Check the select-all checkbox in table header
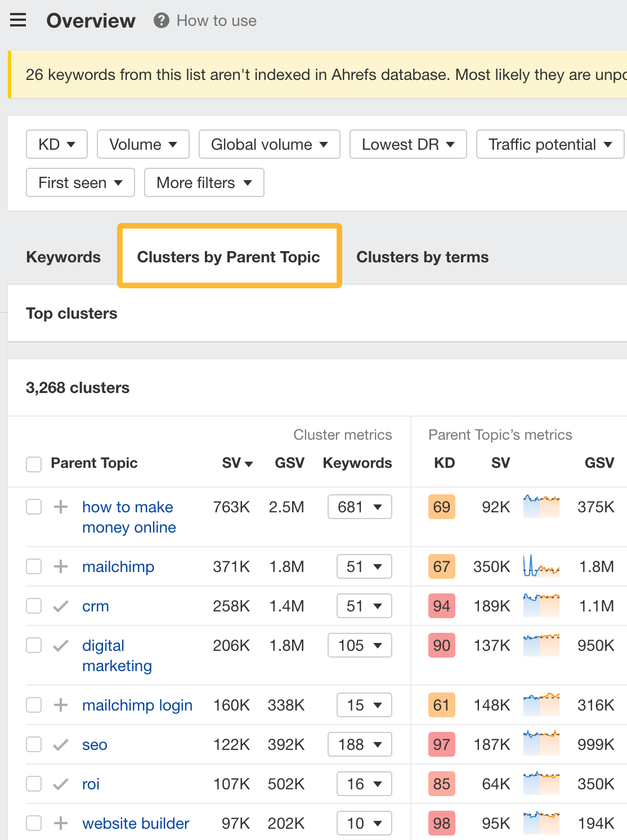This screenshot has height=840, width=627. click(x=33, y=464)
